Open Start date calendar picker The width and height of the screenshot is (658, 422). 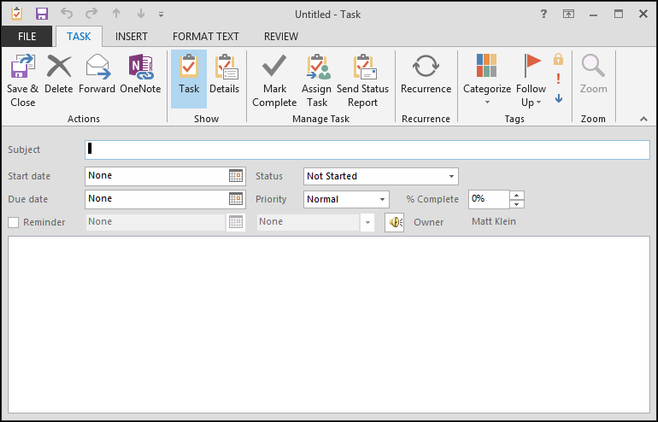(236, 176)
